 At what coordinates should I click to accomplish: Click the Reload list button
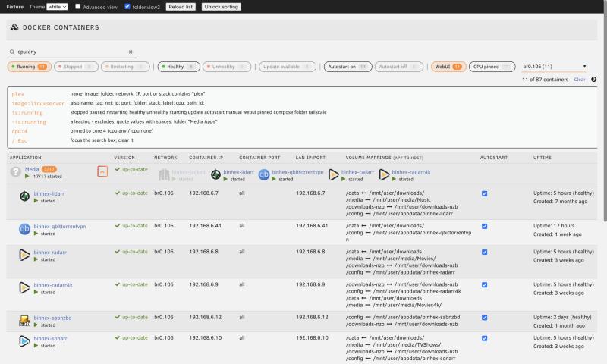tap(181, 7)
